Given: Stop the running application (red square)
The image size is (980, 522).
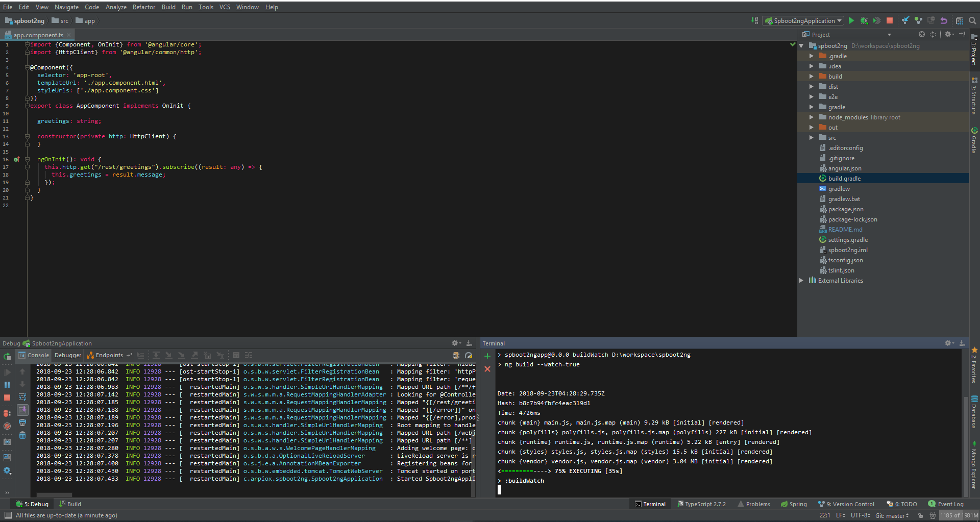Looking at the screenshot, I should (890, 21).
